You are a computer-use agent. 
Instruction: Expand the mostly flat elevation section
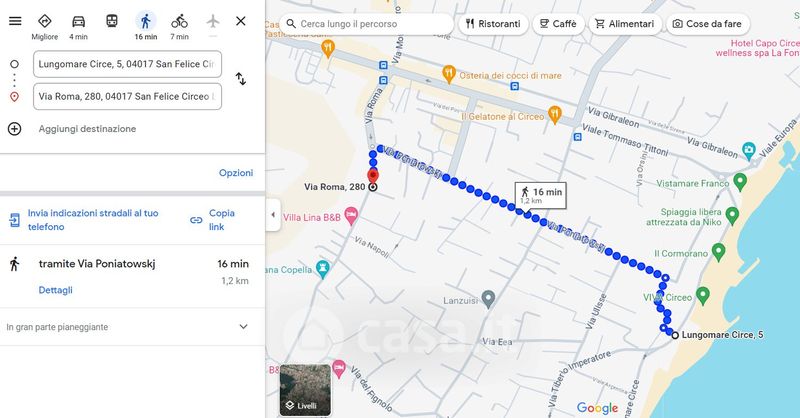[243, 327]
